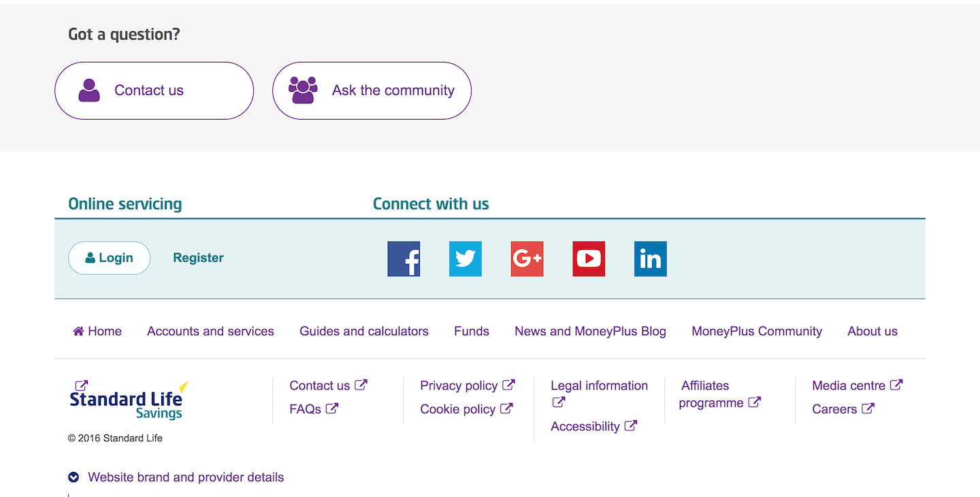The height and width of the screenshot is (497, 980).
Task: Click the LinkedIn icon
Action: click(651, 259)
